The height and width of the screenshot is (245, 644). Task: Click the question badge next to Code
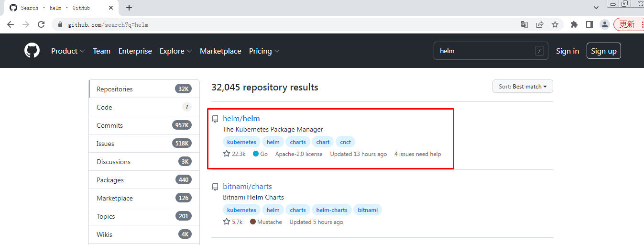tap(186, 107)
